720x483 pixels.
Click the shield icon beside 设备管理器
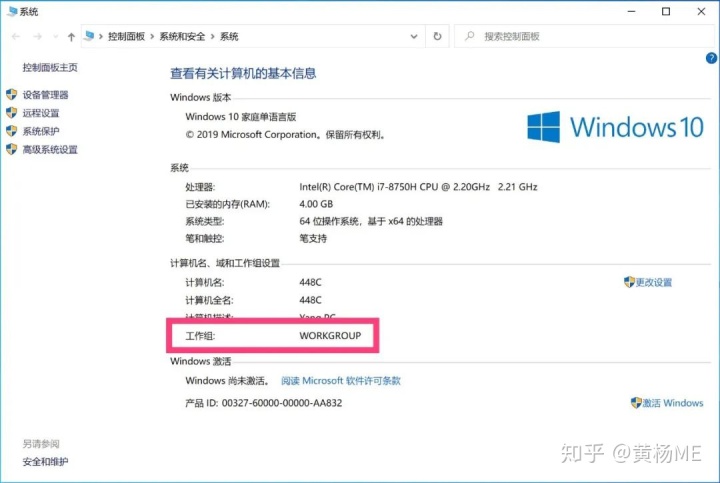pos(11,95)
